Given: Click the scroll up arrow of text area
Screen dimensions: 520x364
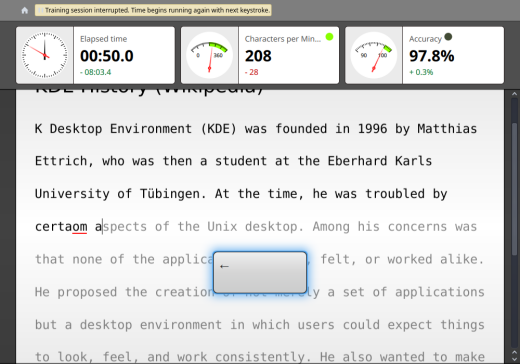Looking at the screenshot, I should pos(514,94).
